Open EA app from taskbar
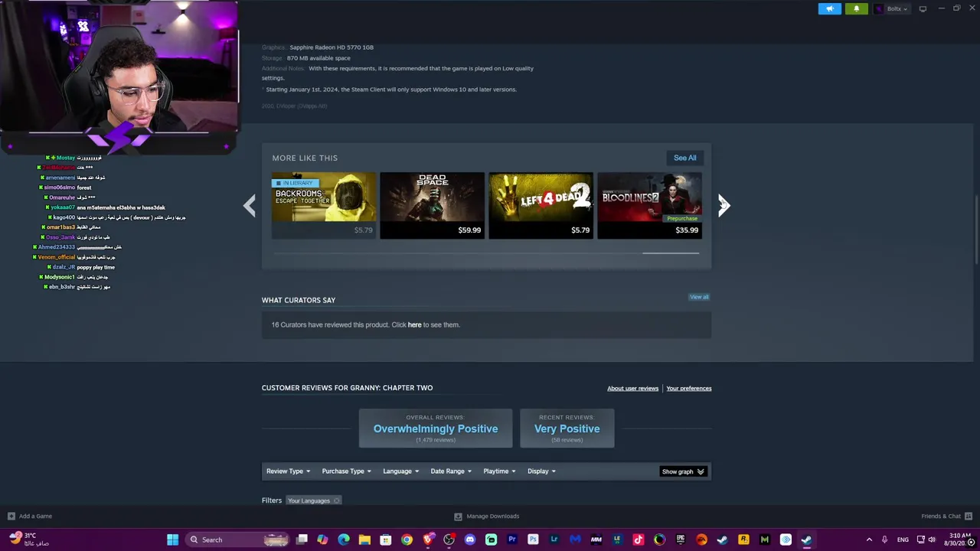Screen dimensions: 980x551 (701, 540)
